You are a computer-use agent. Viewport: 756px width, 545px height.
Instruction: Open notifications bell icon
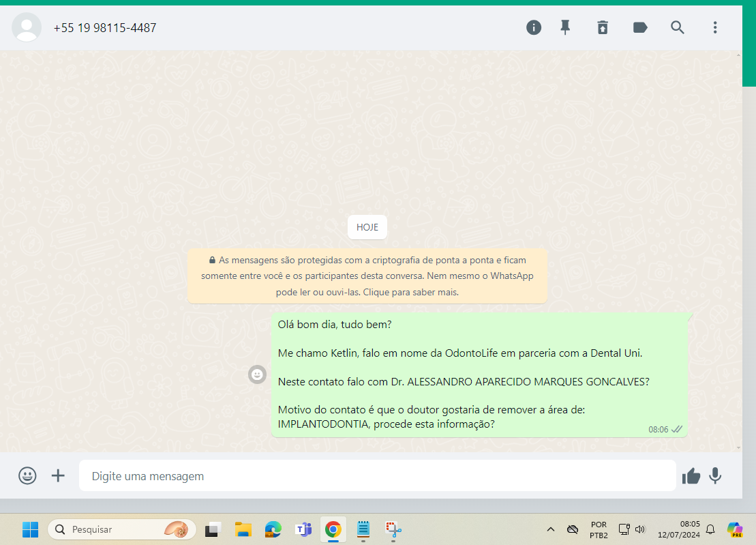[x=710, y=529]
